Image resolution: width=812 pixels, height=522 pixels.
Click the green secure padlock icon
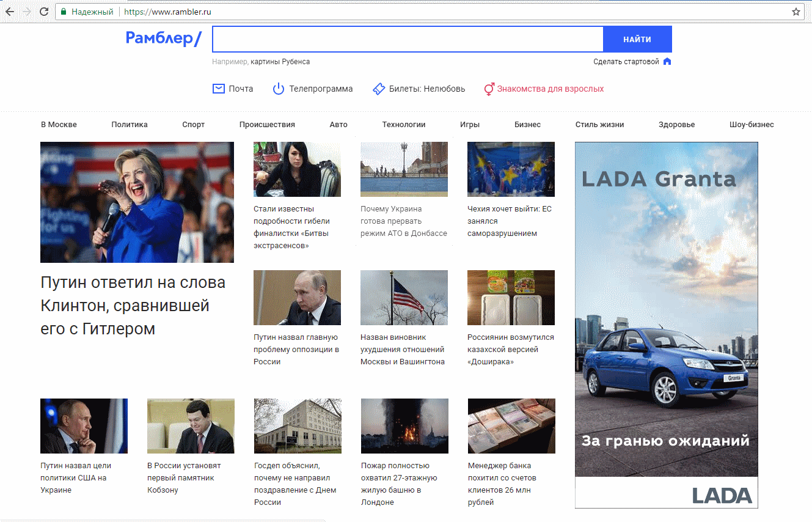(x=63, y=12)
